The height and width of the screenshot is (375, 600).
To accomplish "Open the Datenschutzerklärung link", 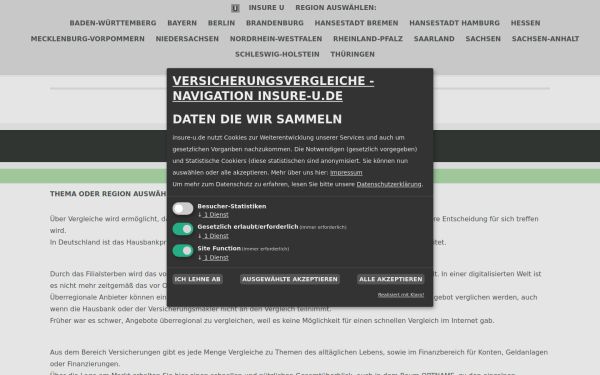I will tap(389, 184).
